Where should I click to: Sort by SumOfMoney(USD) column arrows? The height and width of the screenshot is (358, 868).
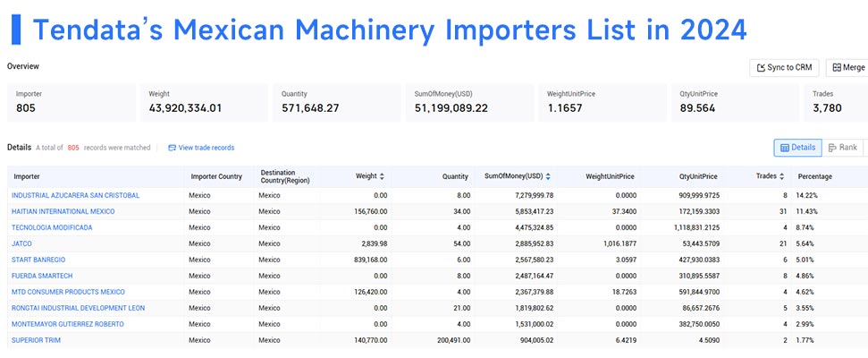[x=547, y=176]
